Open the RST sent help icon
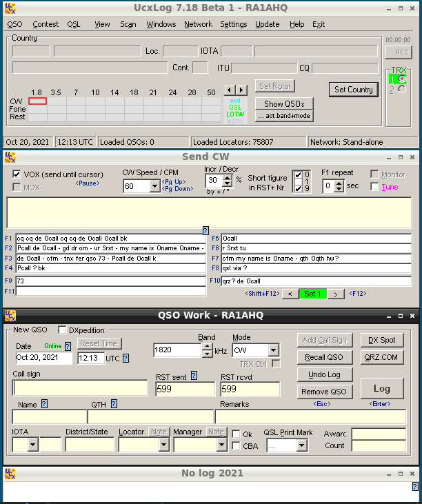This screenshot has width=422, height=504. [194, 376]
